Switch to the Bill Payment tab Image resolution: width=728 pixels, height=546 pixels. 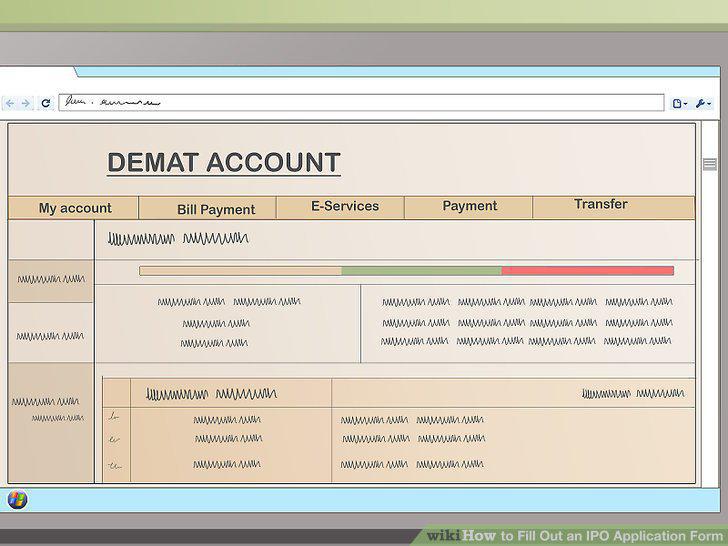click(208, 208)
